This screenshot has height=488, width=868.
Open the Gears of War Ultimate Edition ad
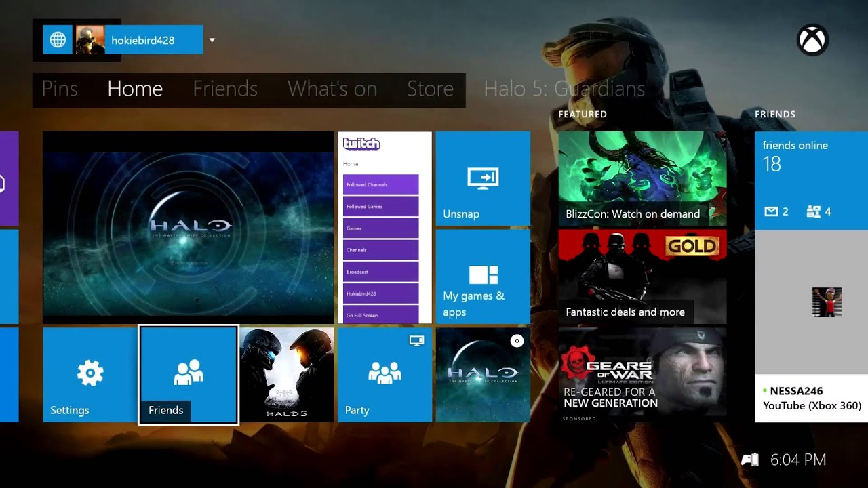point(642,371)
